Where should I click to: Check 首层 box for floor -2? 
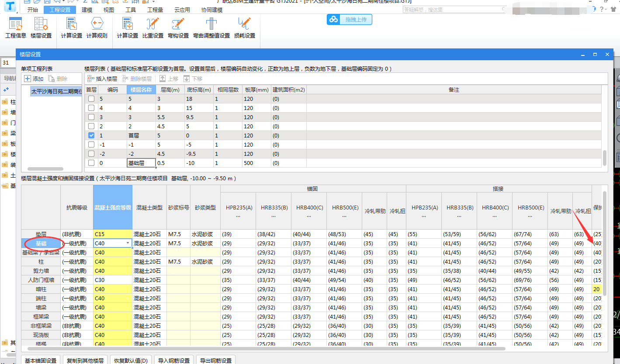tap(91, 154)
